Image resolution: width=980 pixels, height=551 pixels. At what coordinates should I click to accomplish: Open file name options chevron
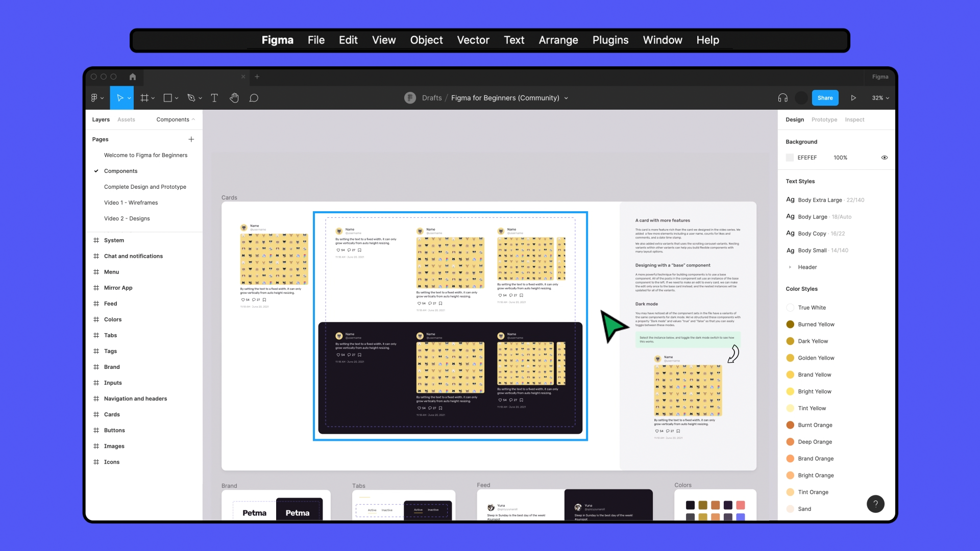coord(566,98)
